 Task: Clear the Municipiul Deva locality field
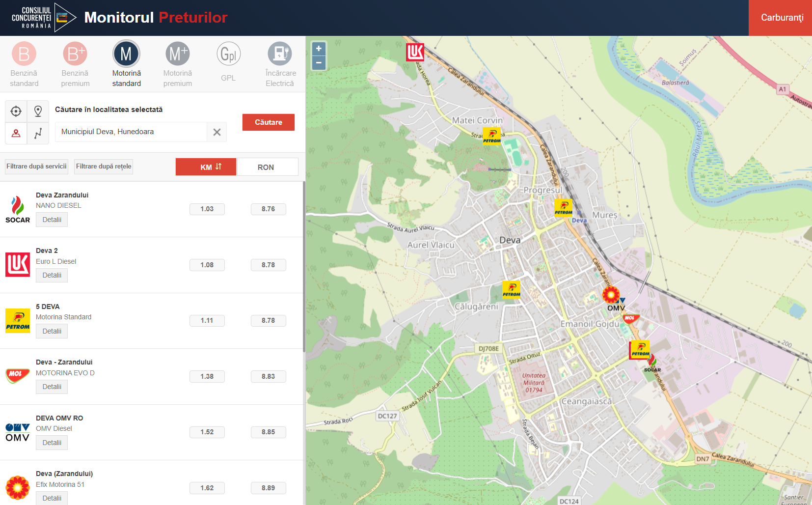click(x=217, y=132)
